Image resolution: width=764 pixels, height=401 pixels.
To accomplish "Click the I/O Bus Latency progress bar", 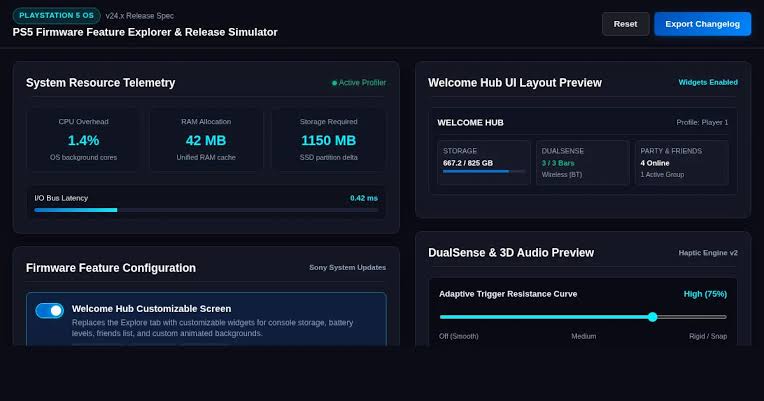I will (206, 210).
